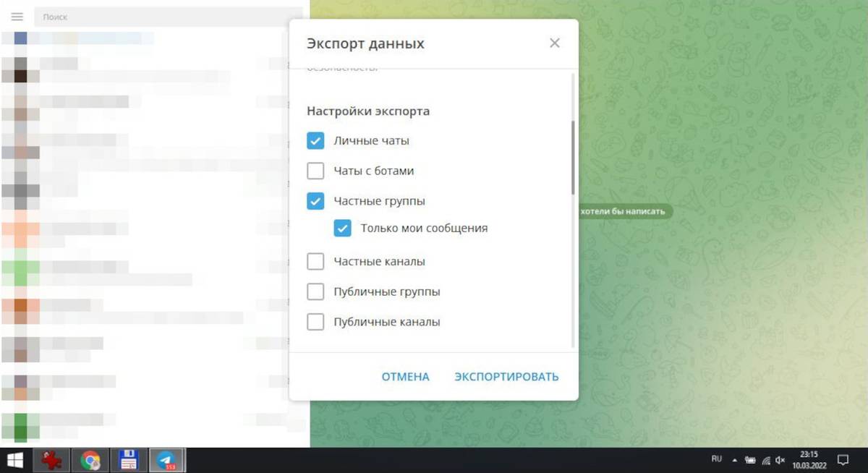The width and height of the screenshot is (868, 473).
Task: Check the Публичные каналы checkbox
Action: click(315, 322)
